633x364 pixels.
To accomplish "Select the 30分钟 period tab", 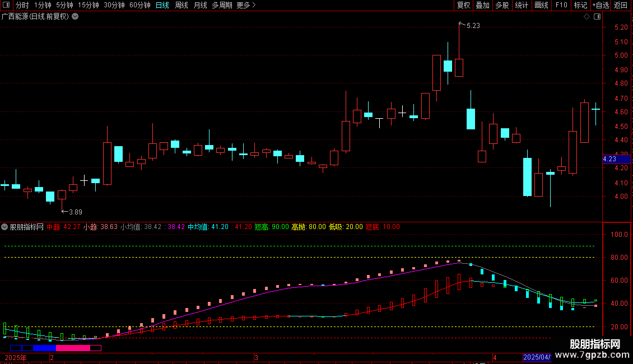I will tap(114, 5).
